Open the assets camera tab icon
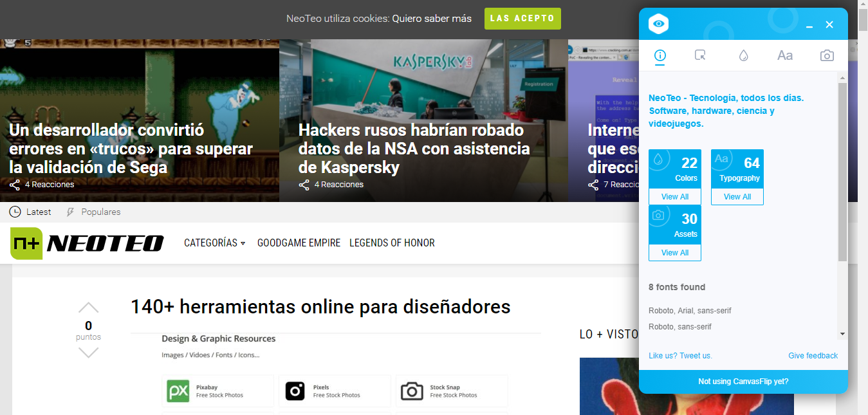The image size is (868, 415). click(x=827, y=55)
